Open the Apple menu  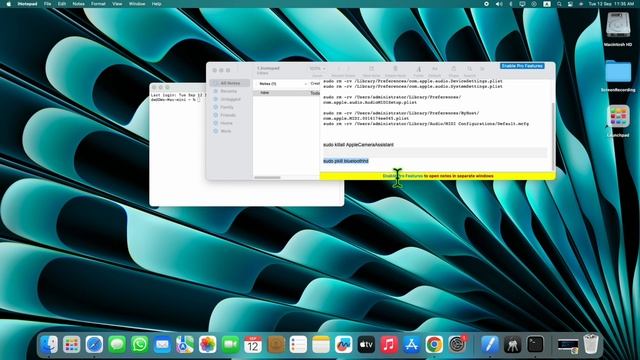[x=8, y=4]
